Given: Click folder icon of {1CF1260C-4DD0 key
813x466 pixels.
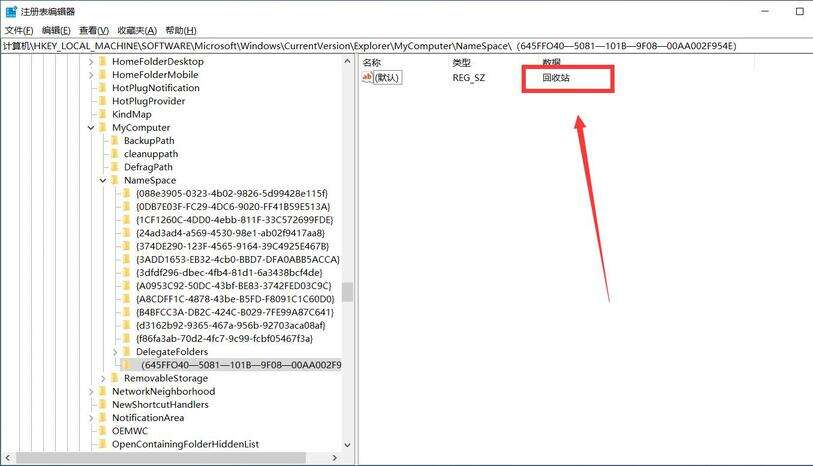Looking at the screenshot, I should [x=127, y=220].
